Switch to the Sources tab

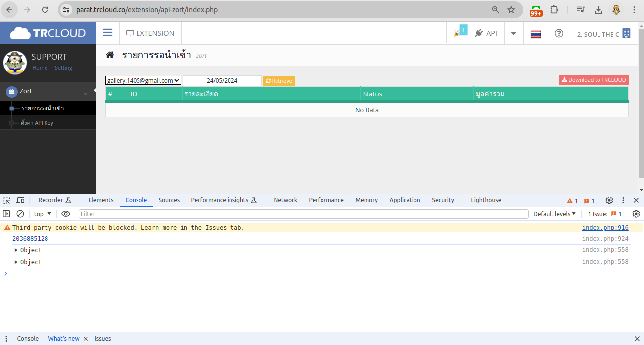point(169,200)
